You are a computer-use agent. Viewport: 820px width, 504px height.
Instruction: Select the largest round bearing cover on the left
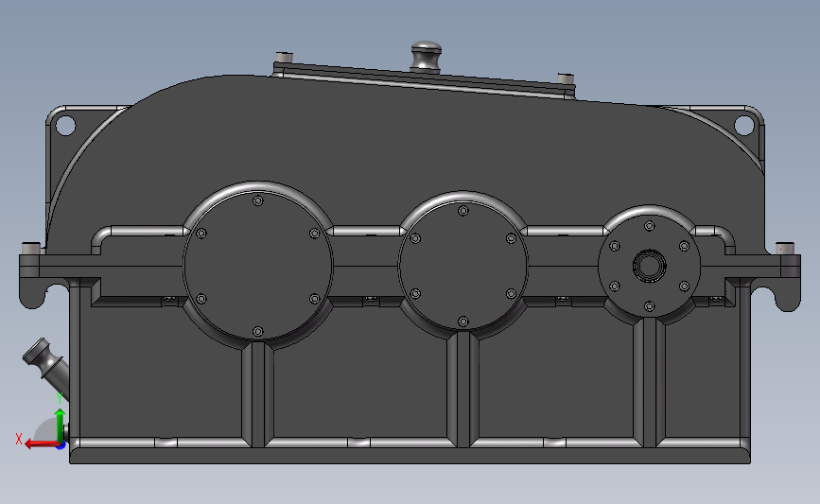(258, 266)
